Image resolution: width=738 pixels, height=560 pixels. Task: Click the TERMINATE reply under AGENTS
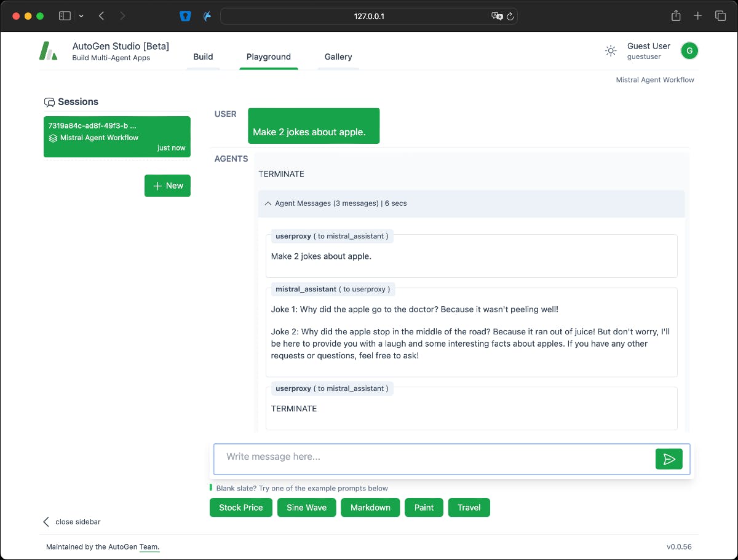pyautogui.click(x=282, y=174)
